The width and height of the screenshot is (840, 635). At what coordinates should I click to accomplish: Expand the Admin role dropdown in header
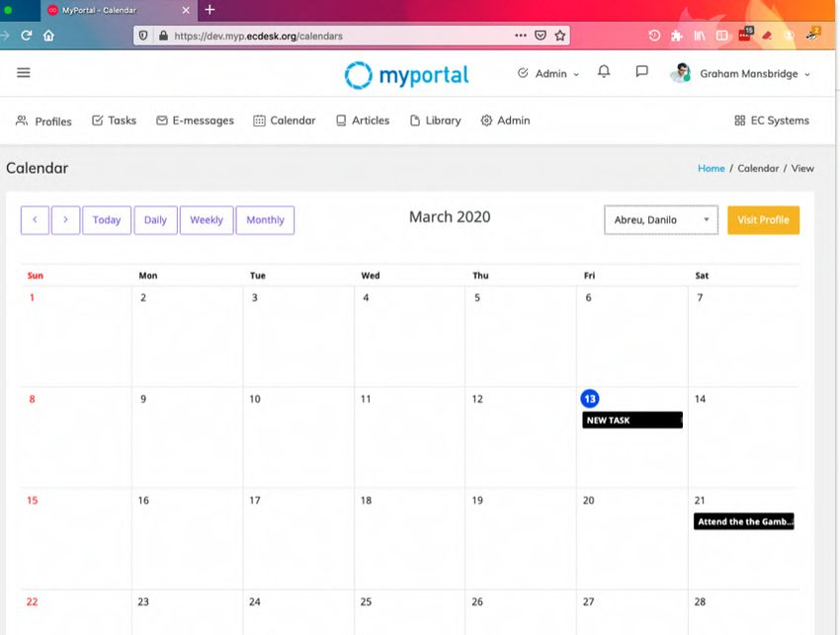click(548, 73)
